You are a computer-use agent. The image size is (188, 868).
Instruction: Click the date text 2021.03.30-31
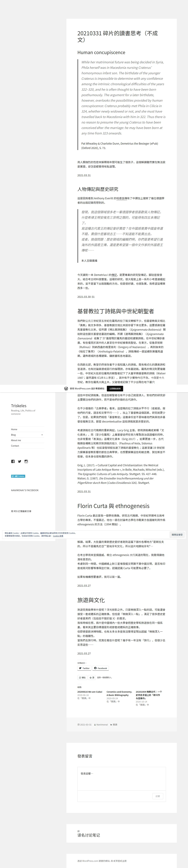86,297
